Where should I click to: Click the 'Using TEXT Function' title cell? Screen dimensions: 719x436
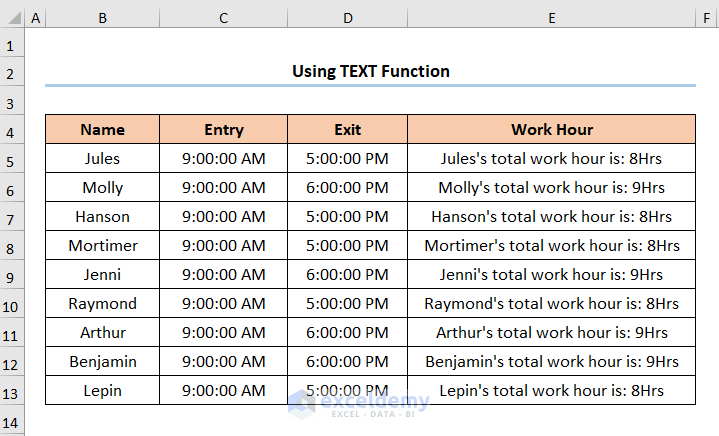pos(371,71)
